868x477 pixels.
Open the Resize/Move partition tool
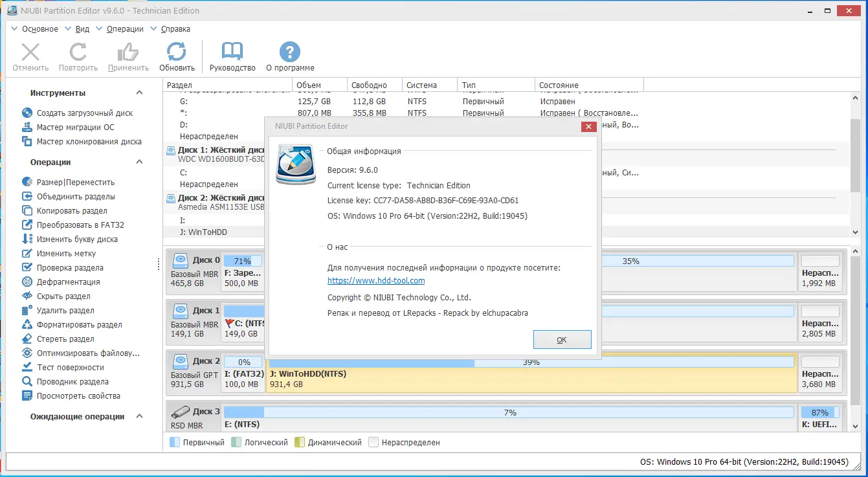click(68, 182)
